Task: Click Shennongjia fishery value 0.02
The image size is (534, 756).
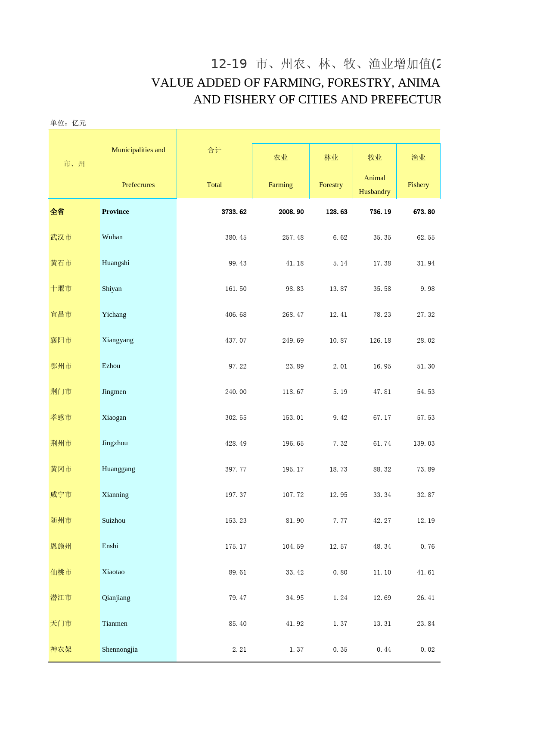Action: tap(428, 650)
